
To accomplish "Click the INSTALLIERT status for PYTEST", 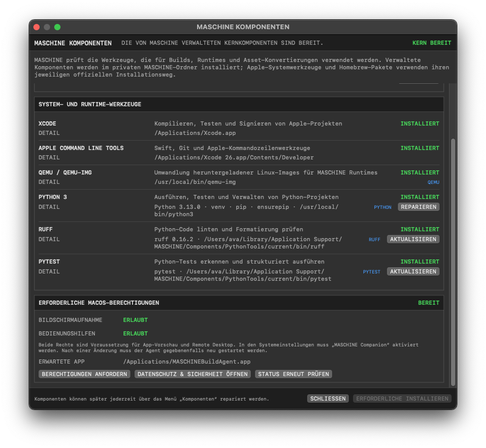I will (x=420, y=262).
